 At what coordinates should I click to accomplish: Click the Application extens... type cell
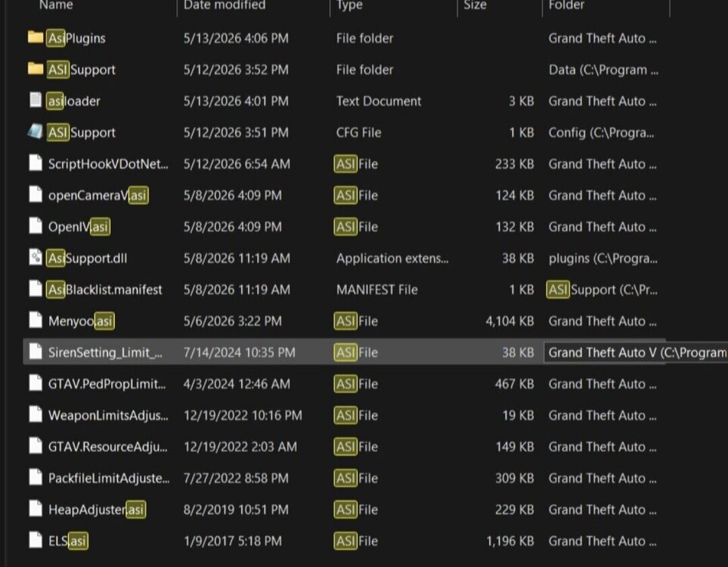pyautogui.click(x=392, y=259)
